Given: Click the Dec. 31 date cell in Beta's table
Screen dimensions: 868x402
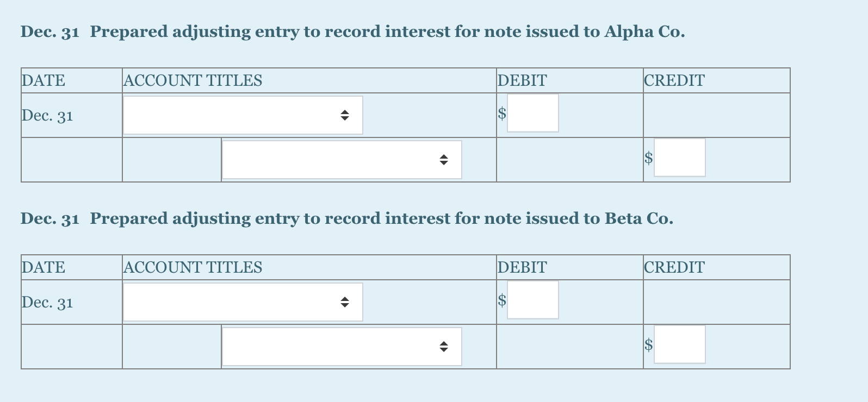Looking at the screenshot, I should pos(47,303).
